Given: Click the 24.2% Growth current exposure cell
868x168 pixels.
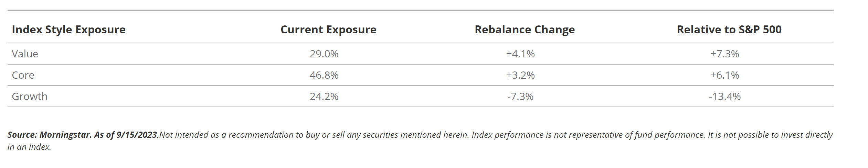Looking at the screenshot, I should [x=324, y=97].
